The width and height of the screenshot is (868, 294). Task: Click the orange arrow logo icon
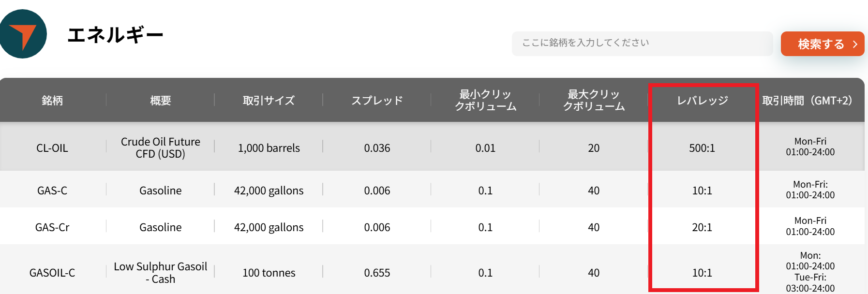click(23, 34)
